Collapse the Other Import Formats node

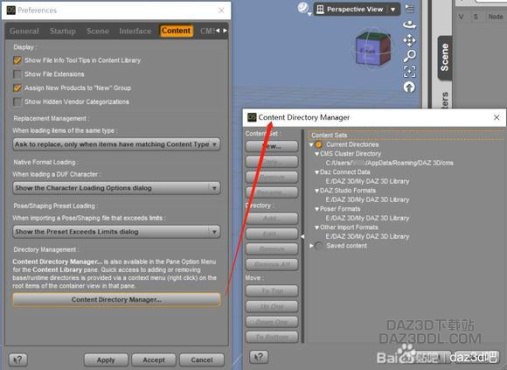tap(317, 227)
